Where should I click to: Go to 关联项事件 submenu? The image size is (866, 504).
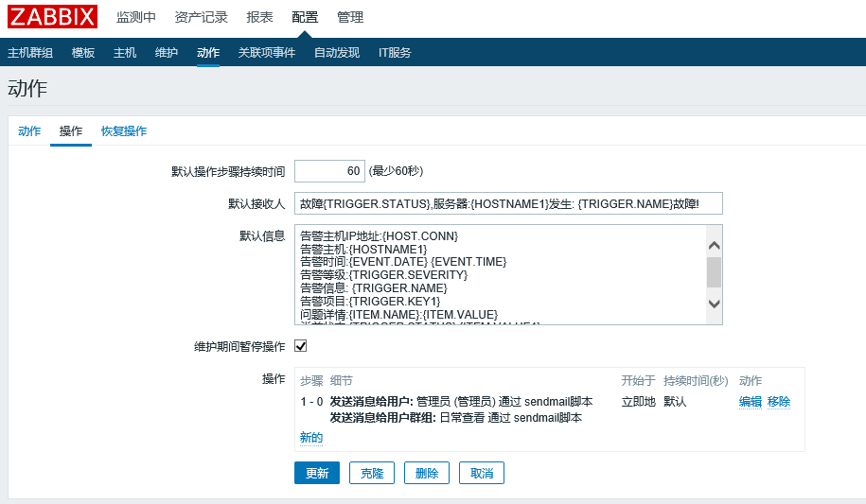click(267, 52)
